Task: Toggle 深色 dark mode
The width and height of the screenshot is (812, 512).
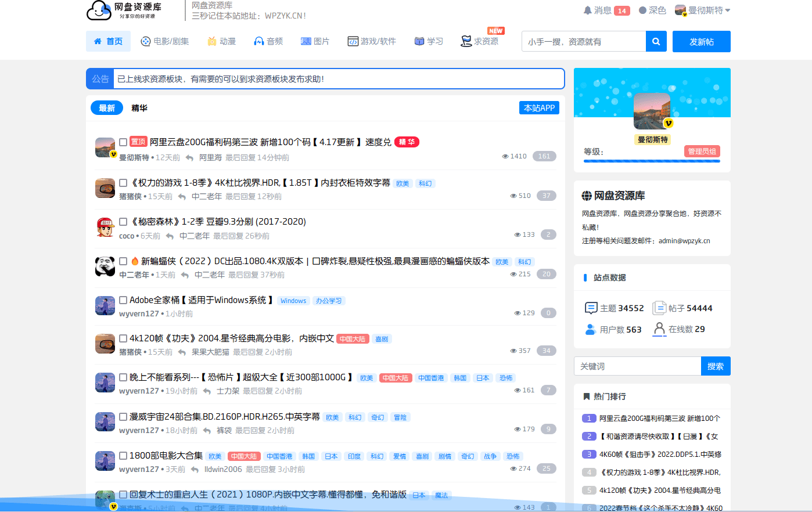Action: (652, 10)
